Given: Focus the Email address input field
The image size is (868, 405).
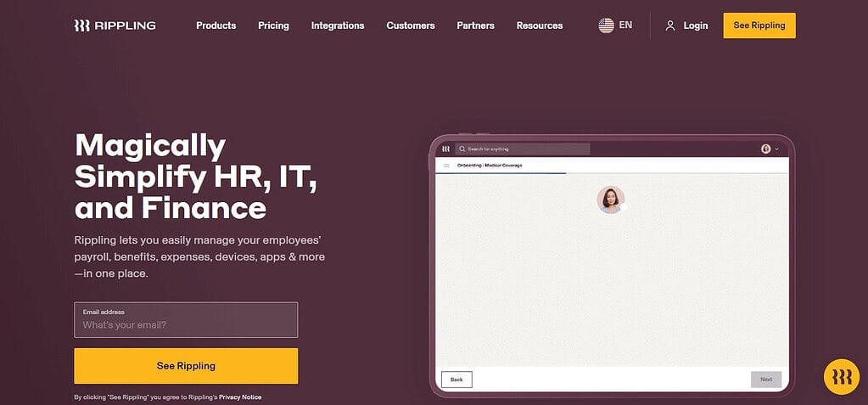Looking at the screenshot, I should (186, 320).
